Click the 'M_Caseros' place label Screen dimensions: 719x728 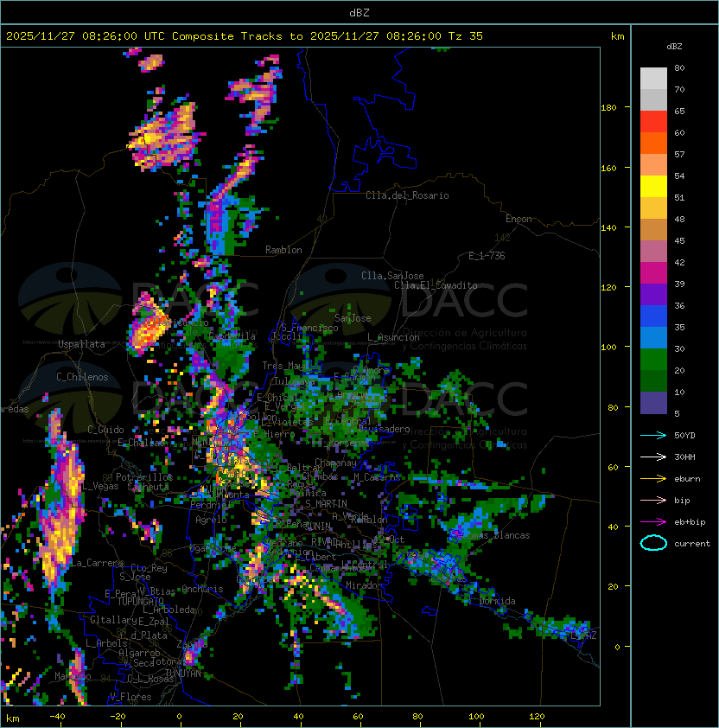(x=377, y=476)
